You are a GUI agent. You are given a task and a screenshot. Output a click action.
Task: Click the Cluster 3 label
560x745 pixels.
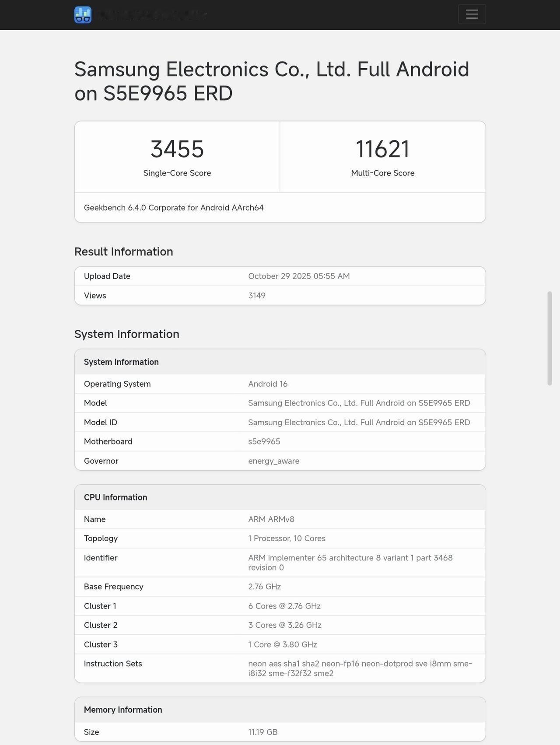[x=101, y=644]
